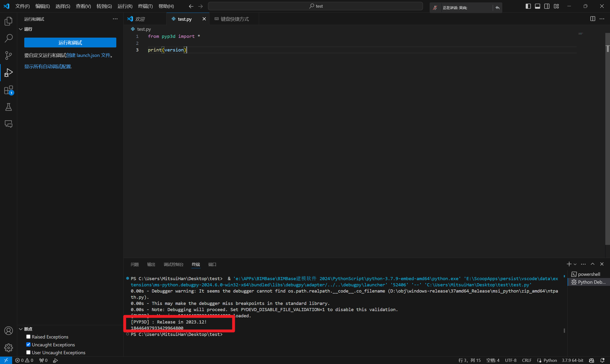The width and height of the screenshot is (610, 364).
Task: Collapse the 断点 breakpoints section
Action: click(21, 329)
